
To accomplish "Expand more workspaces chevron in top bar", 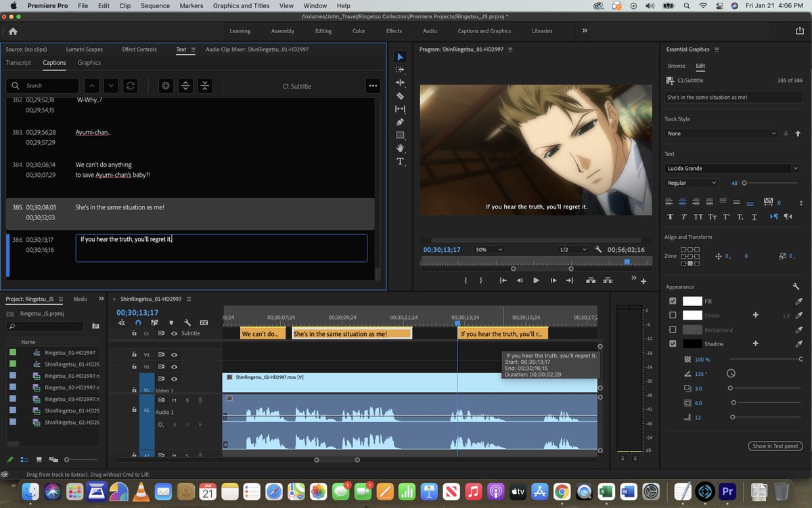I will click(585, 30).
